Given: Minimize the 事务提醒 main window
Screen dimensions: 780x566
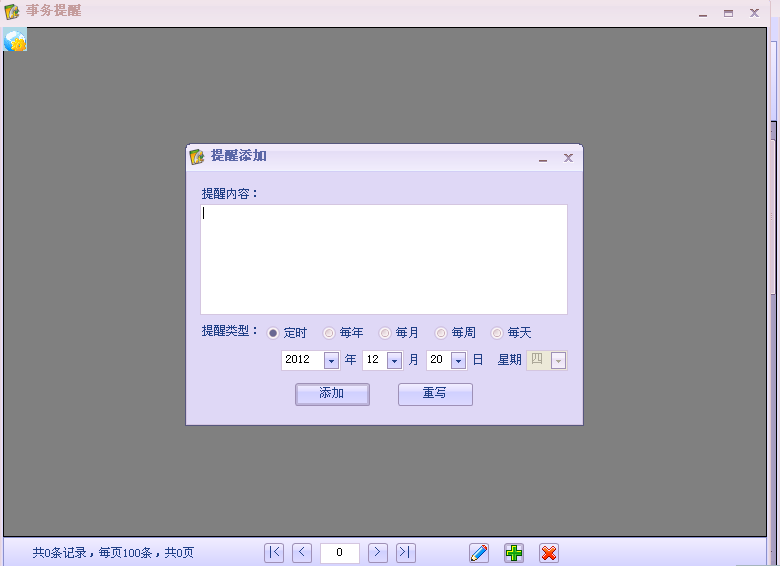Looking at the screenshot, I should click(703, 14).
